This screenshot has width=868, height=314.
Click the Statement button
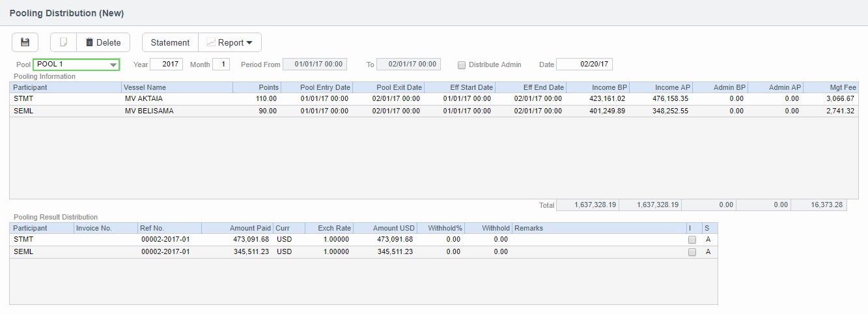(x=170, y=42)
